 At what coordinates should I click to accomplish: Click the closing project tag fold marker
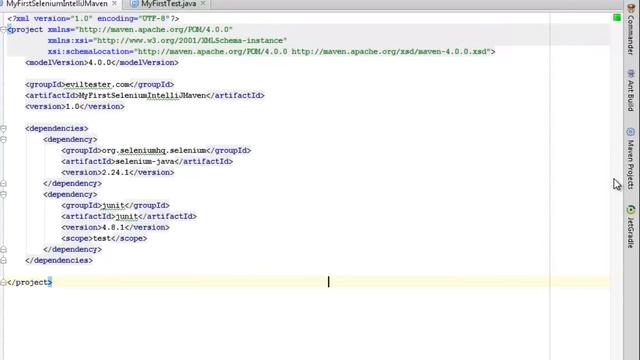(3, 282)
